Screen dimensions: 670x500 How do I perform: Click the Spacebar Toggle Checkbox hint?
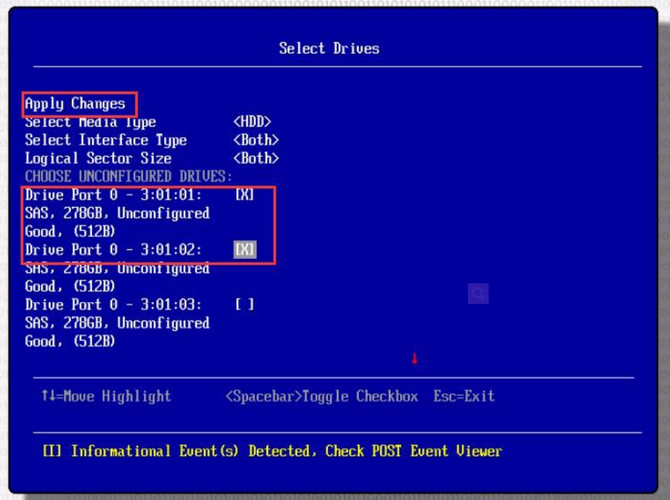pos(322,397)
